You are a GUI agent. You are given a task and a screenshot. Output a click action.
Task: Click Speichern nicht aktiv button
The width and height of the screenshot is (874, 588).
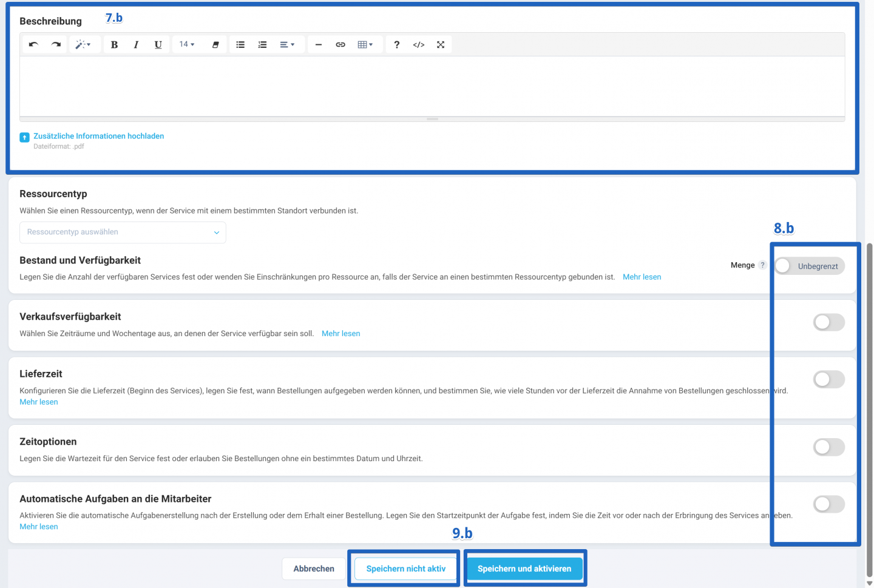406,569
